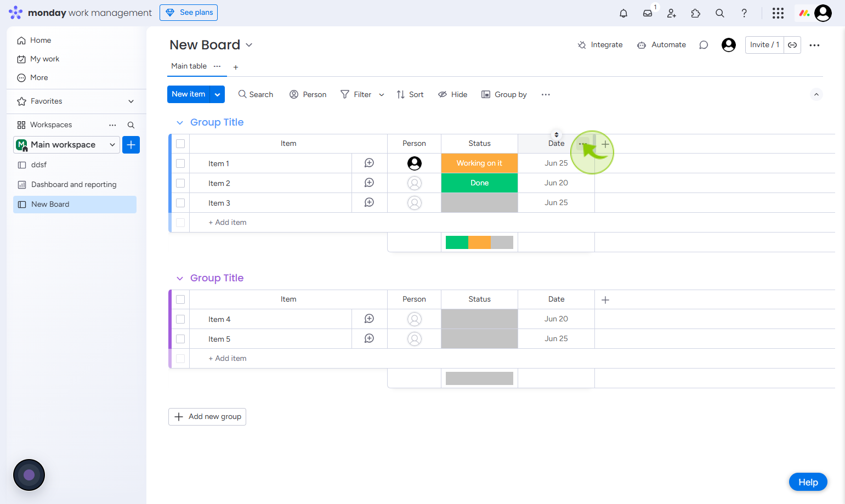Screen dimensions: 845x504
Task: Sort the Date column using the arrows
Action: coord(557,134)
